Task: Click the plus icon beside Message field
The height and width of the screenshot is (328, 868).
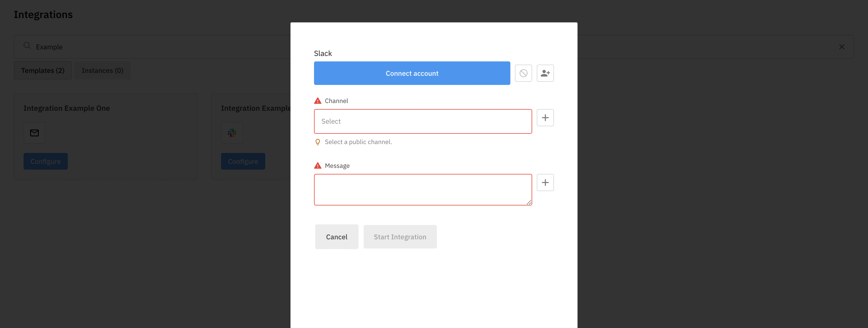Action: click(545, 183)
